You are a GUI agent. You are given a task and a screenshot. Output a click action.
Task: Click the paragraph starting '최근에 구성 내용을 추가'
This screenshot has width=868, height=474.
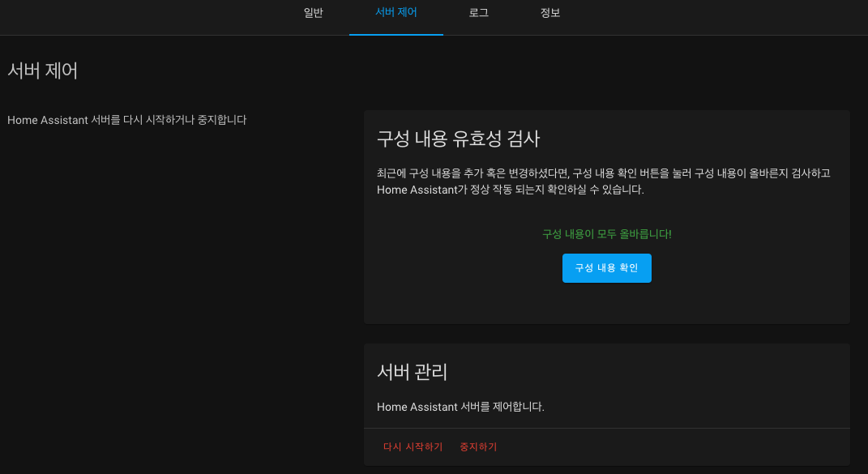(604, 181)
